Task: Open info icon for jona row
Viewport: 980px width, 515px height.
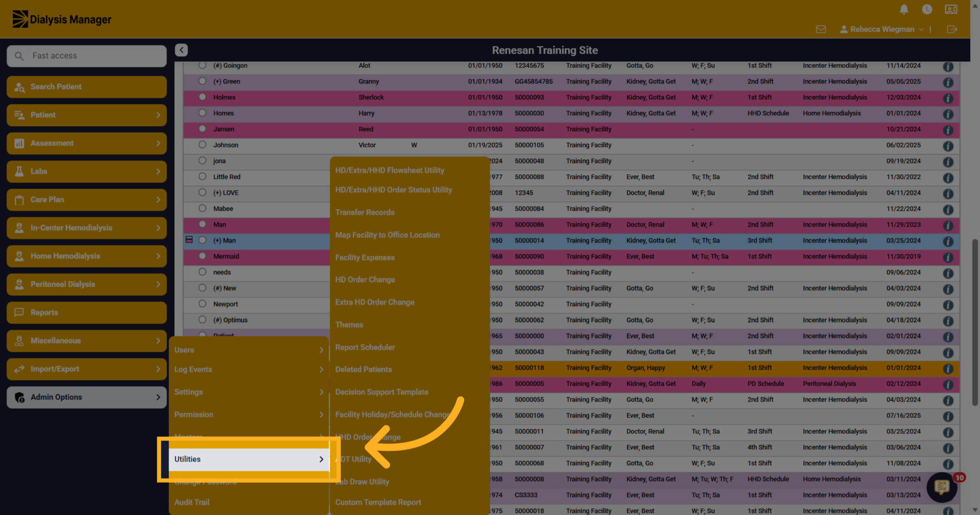Action: [948, 162]
